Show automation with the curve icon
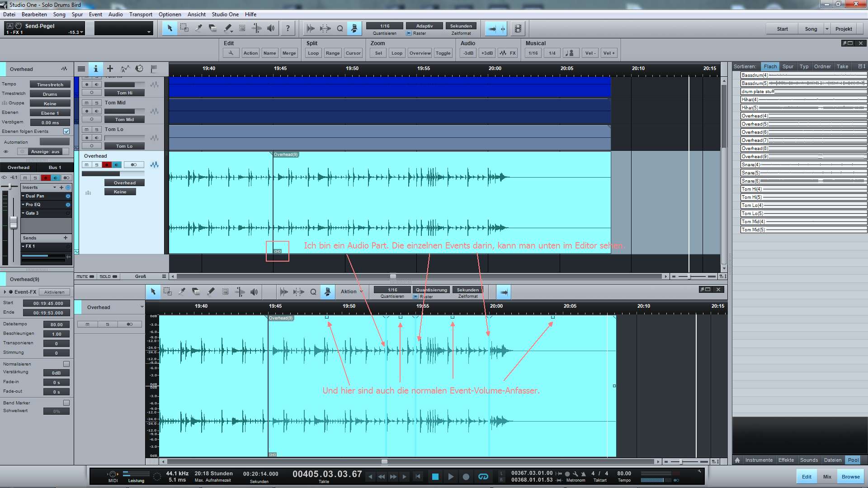The height and width of the screenshot is (488, 868). [125, 69]
